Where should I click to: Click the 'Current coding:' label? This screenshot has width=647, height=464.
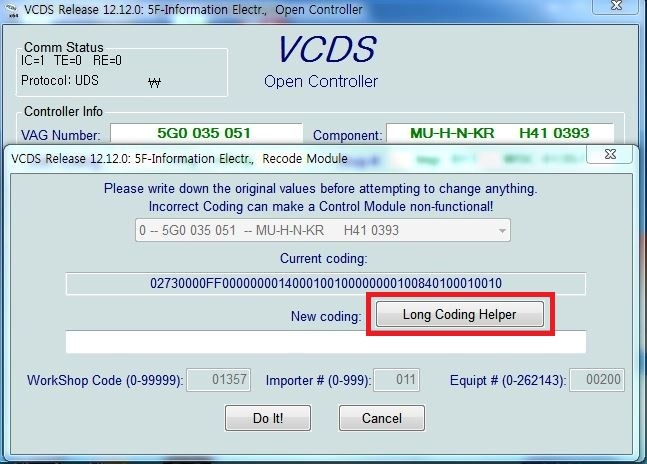click(x=324, y=259)
